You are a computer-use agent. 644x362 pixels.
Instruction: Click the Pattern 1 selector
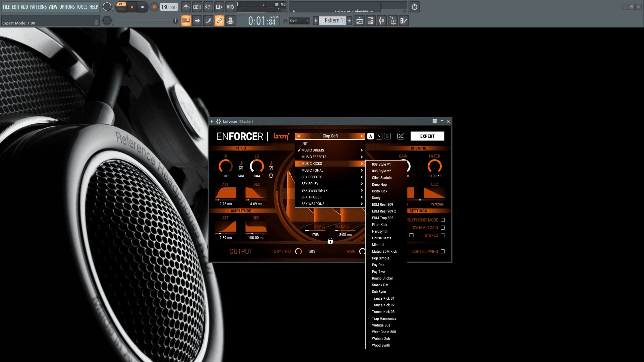[332, 21]
